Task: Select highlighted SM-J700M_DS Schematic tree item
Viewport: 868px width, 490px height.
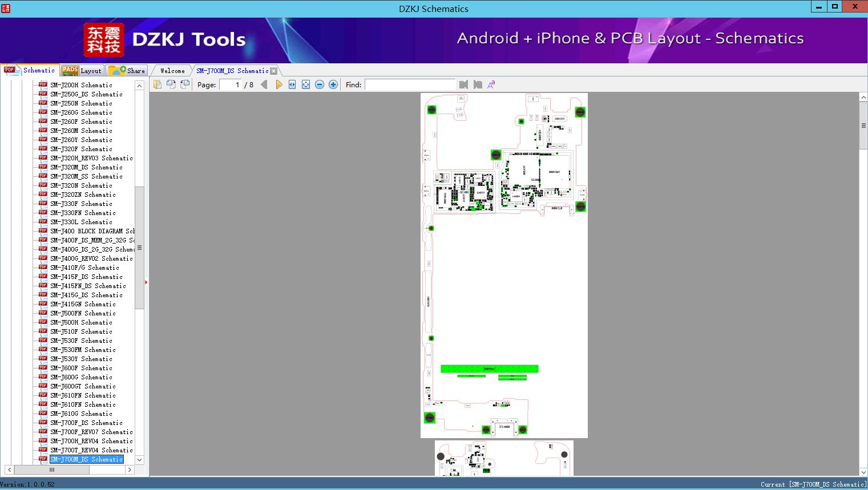Action: 86,459
